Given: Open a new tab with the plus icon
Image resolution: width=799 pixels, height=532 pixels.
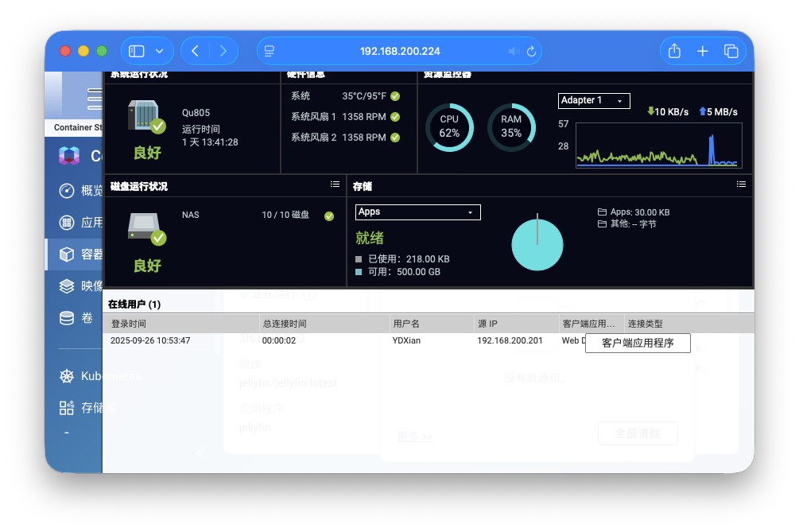Looking at the screenshot, I should point(702,50).
